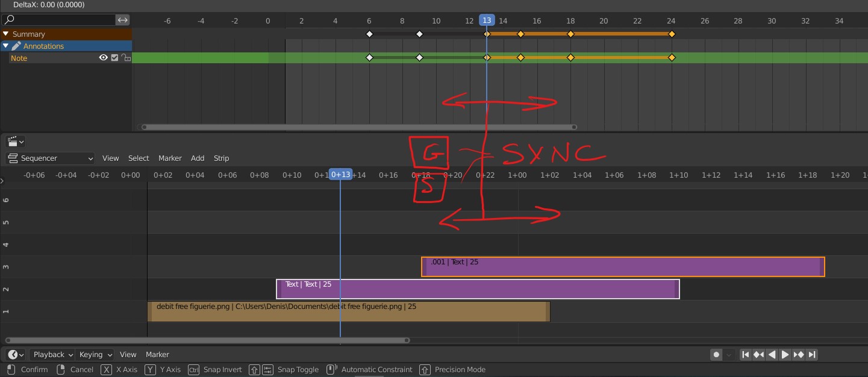Jump to the next keyframe
Image resolution: width=868 pixels, height=377 pixels.
pos(799,355)
